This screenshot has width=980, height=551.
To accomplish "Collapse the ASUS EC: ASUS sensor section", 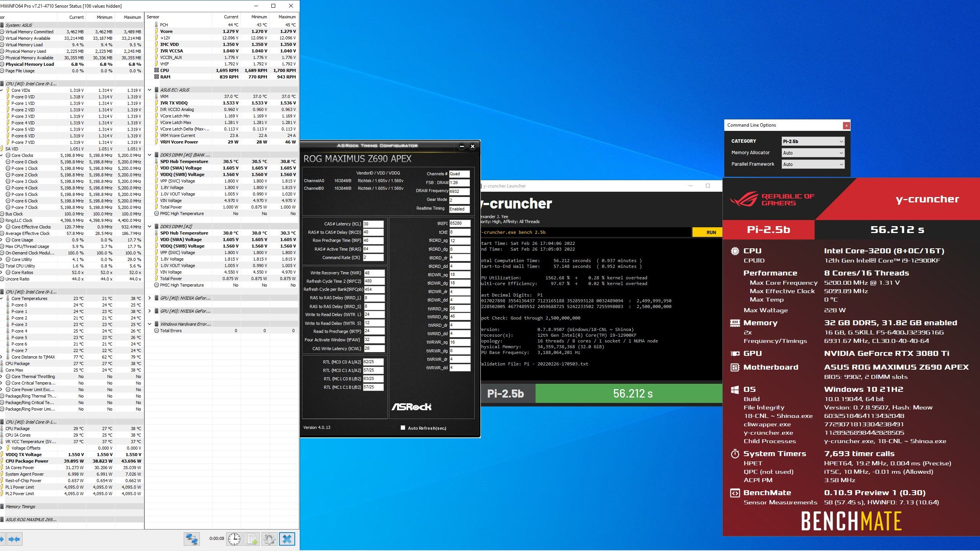I will 150,90.
